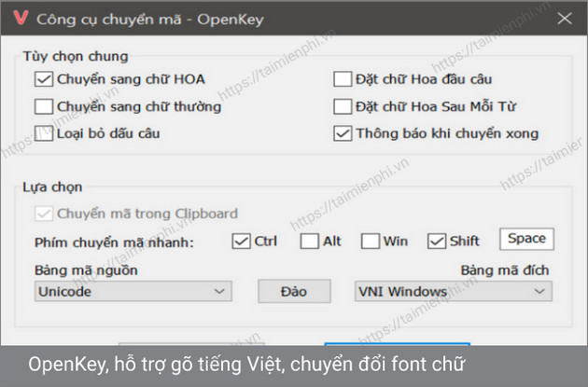Screen dimensions: 588x387
Task: Click the 'Đảo' swap button
Action: 294,292
